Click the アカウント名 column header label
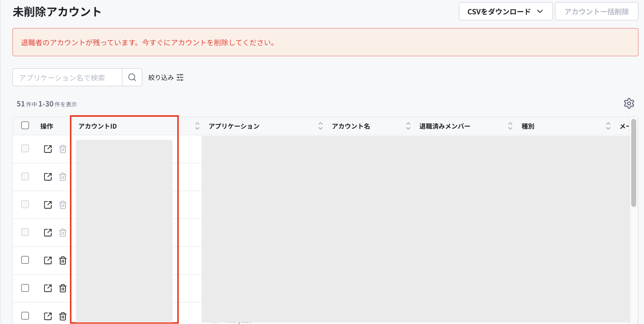Screen dimensions: 644x324 pos(351,126)
